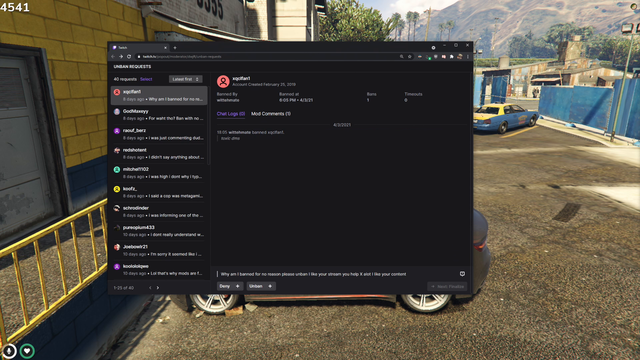The height and width of the screenshot is (360, 640).
Task: Click the 6:05 PM • 4/3/21 ban time
Action: [296, 100]
